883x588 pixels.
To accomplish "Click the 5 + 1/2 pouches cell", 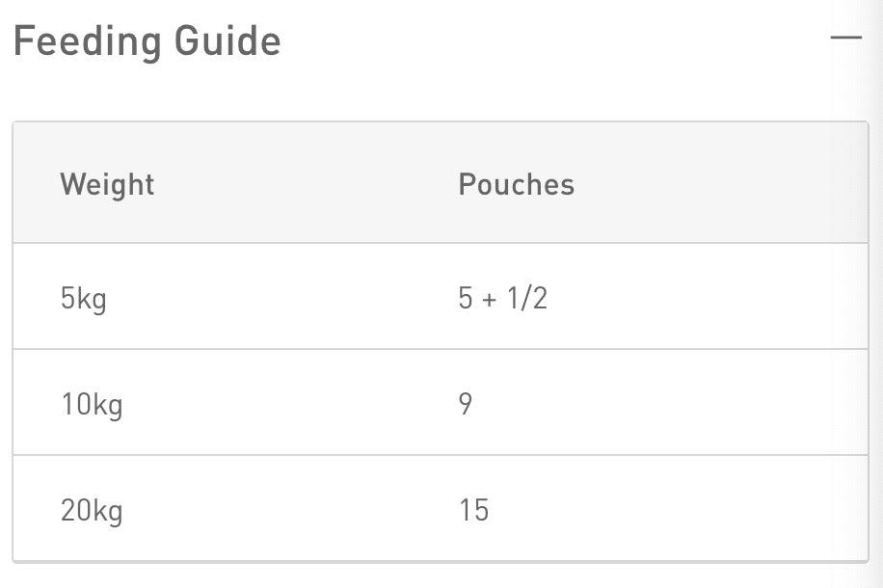I will coord(502,298).
